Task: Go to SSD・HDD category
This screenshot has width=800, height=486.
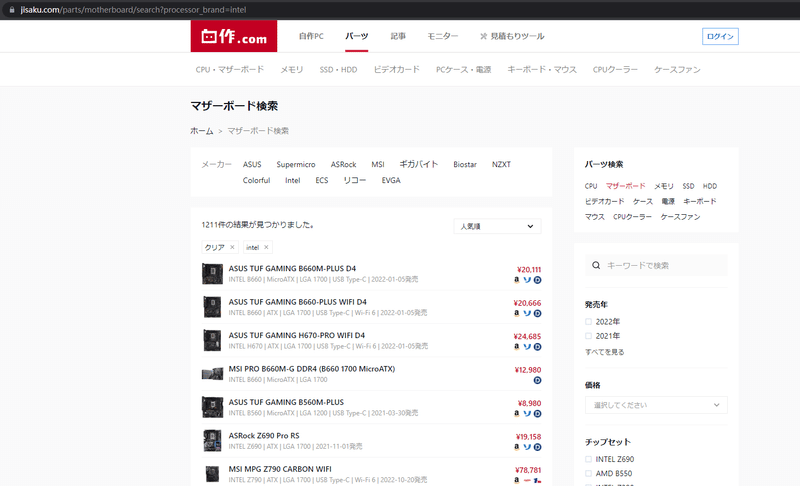Action: point(338,69)
